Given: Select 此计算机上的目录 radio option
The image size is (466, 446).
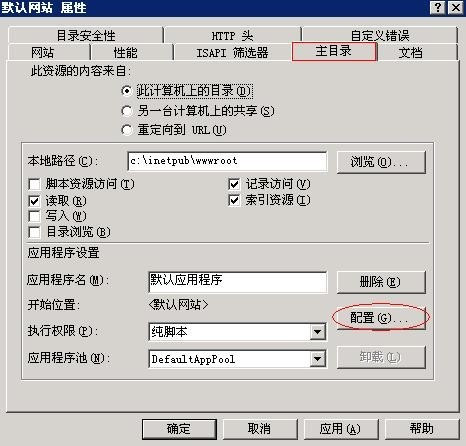Looking at the screenshot, I should (x=127, y=91).
